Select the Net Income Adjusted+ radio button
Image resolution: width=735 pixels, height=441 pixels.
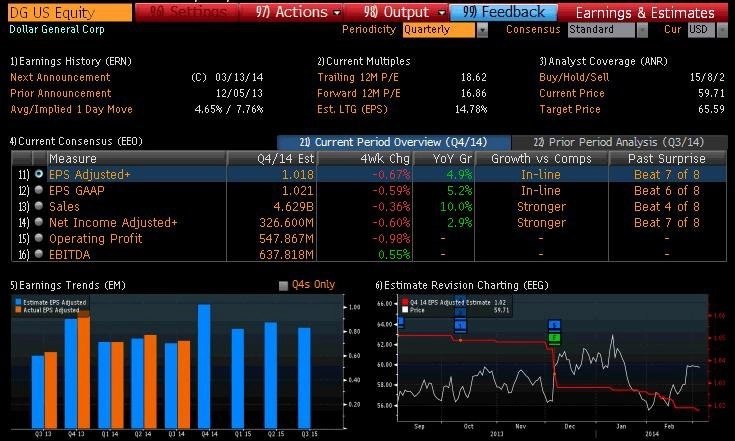point(39,222)
